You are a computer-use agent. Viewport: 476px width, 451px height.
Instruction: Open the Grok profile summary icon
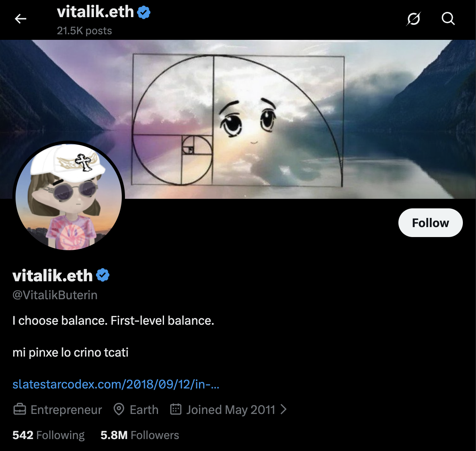414,19
